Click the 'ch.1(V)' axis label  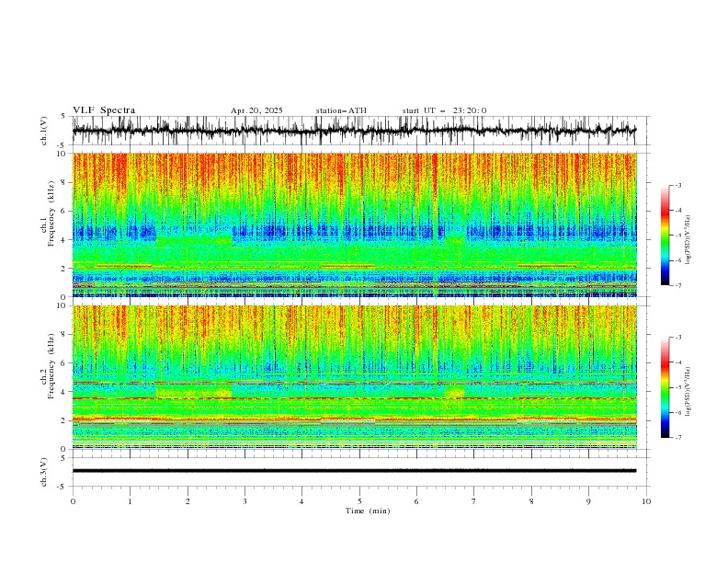[44, 131]
